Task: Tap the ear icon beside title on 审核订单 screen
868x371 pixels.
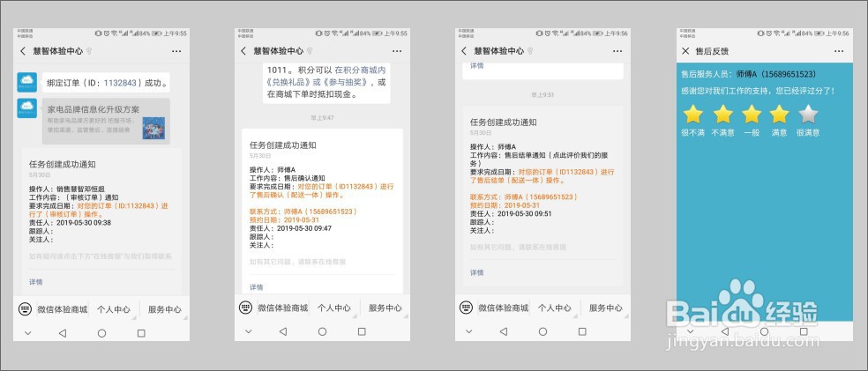Action: pos(88,51)
